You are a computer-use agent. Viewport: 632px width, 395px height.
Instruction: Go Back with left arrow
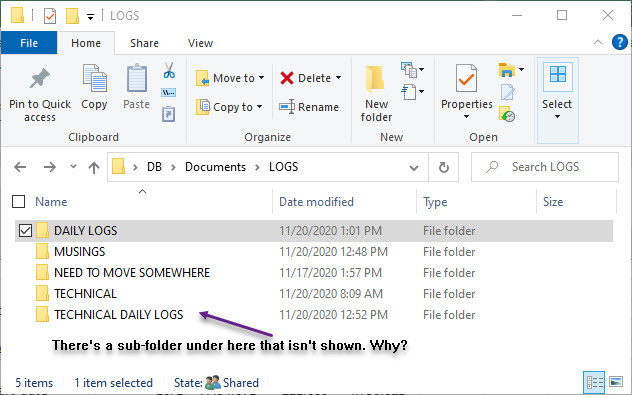pyautogui.click(x=20, y=167)
